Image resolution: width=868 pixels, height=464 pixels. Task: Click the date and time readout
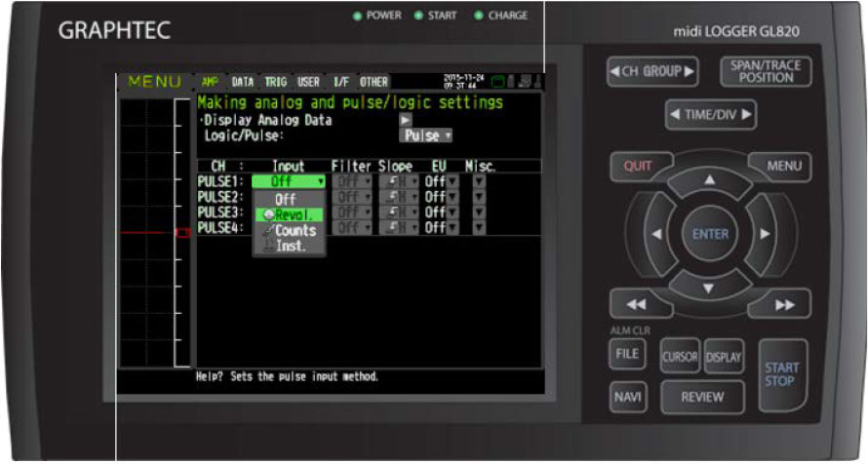point(464,82)
